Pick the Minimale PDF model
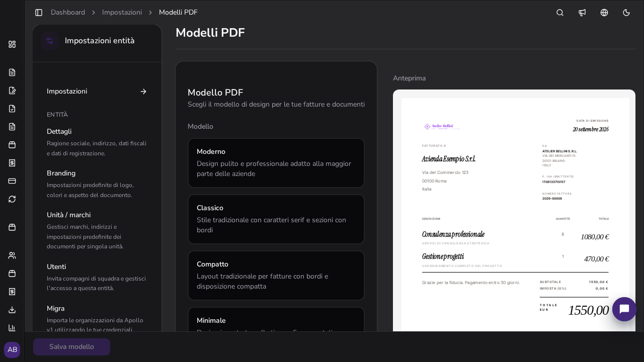The width and height of the screenshot is (644, 362). coord(276,320)
